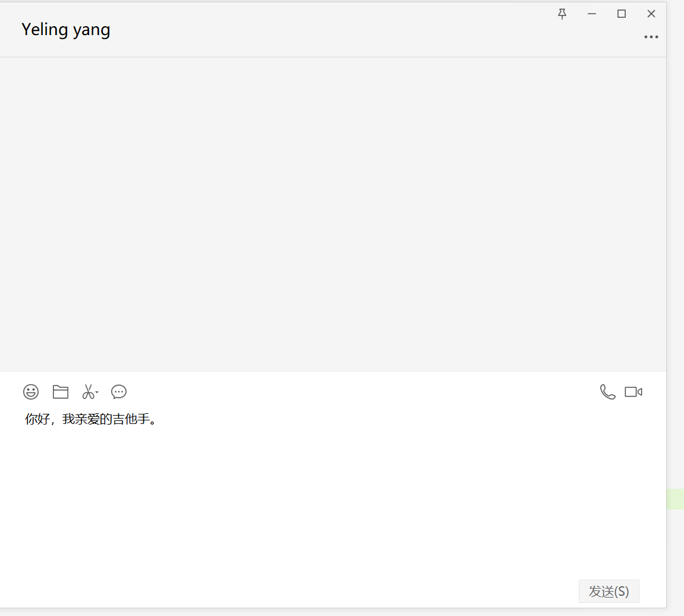This screenshot has width=684, height=616.
Task: Start a screenshot with the scissors tool
Action: pyautogui.click(x=87, y=392)
